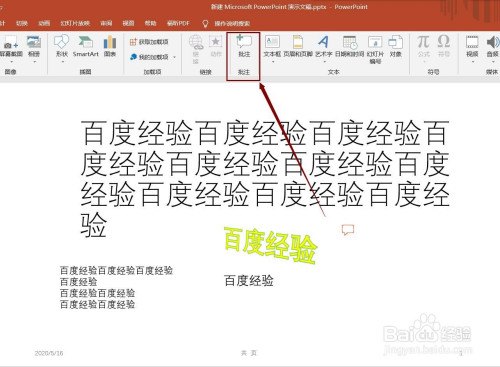Expand the arrow under 公式
500x367 pixels.
coord(424,62)
